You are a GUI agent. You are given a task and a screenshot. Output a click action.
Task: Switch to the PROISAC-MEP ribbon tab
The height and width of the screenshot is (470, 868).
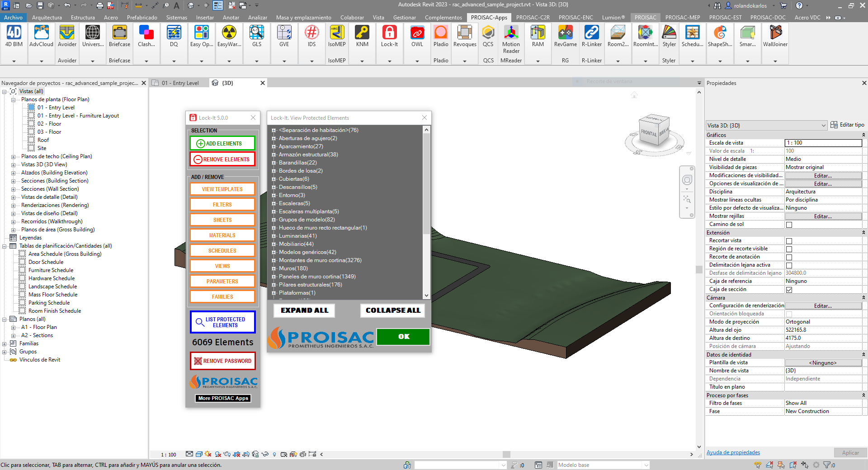point(683,18)
